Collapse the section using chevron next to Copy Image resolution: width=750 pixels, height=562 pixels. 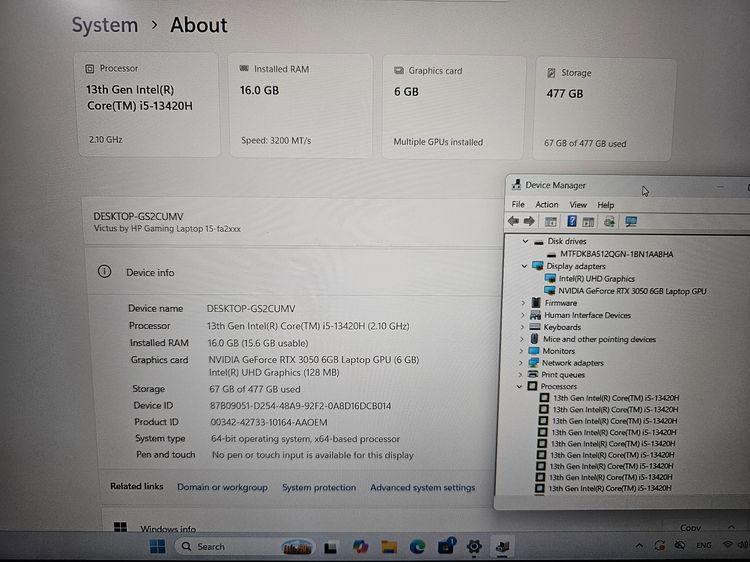coord(731,527)
